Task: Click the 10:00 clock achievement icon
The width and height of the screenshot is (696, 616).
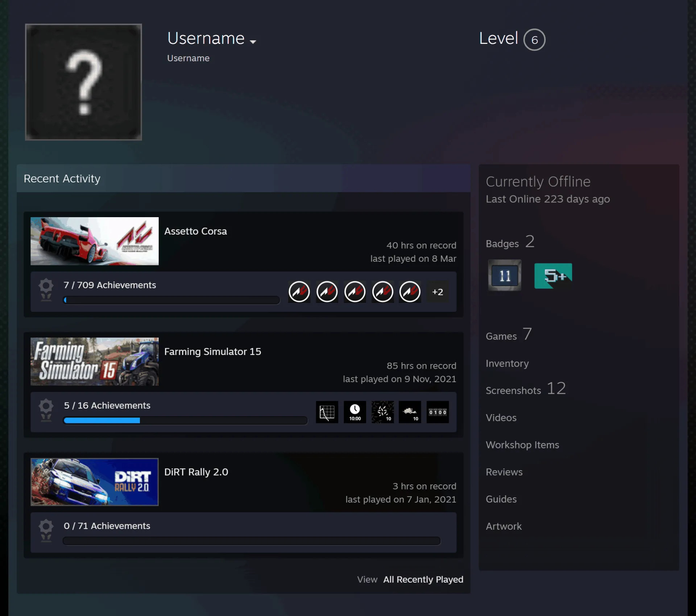Action: click(355, 412)
